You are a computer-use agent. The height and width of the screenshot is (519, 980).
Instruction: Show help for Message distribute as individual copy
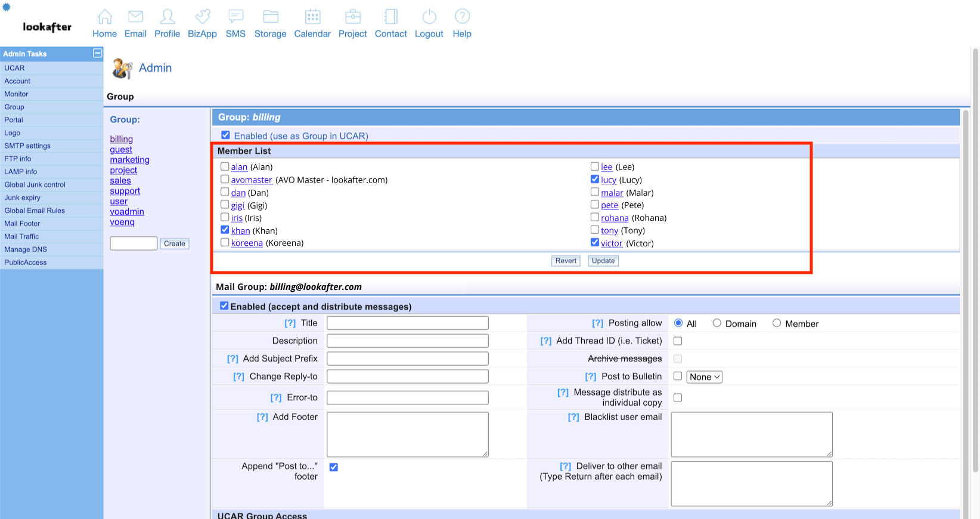(563, 393)
